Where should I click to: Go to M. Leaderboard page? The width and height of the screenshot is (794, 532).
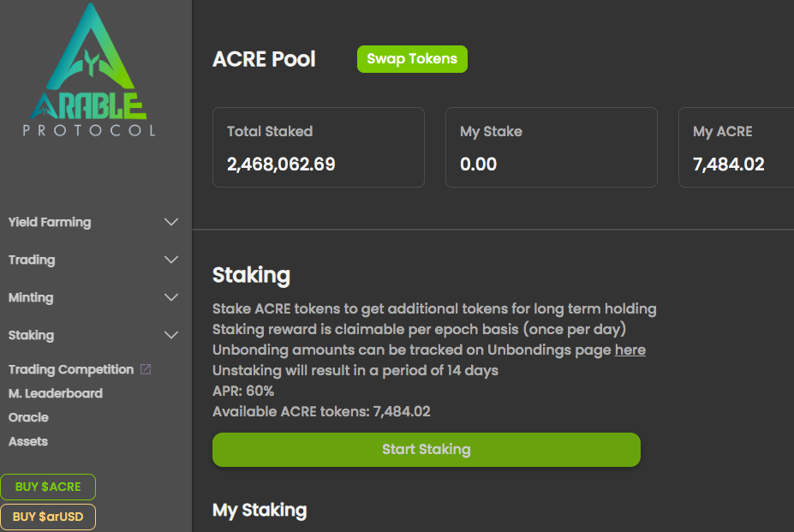tap(55, 393)
